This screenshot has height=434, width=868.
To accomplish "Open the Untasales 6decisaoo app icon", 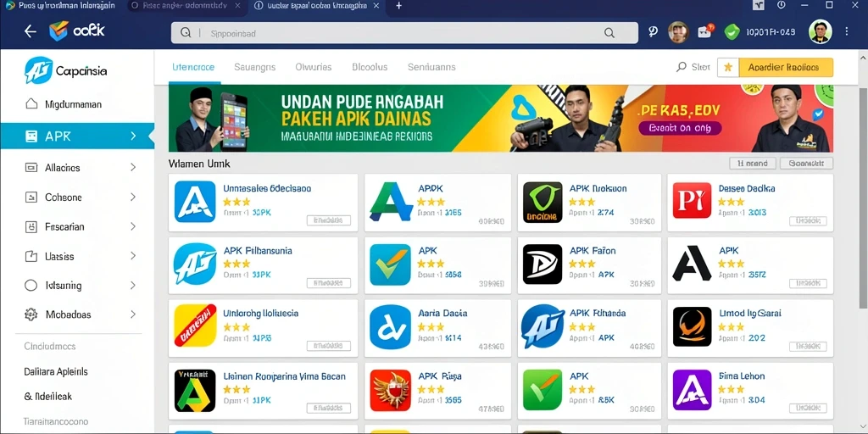I will tap(195, 202).
